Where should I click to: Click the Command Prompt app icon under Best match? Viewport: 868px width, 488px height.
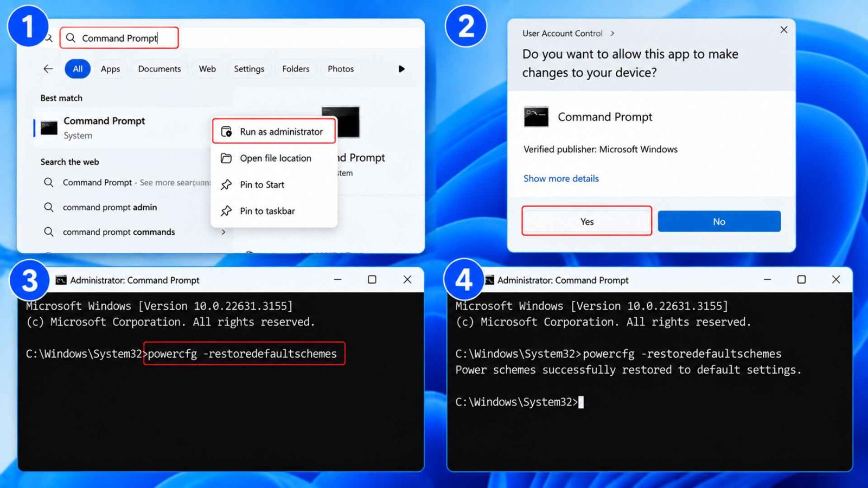point(49,128)
